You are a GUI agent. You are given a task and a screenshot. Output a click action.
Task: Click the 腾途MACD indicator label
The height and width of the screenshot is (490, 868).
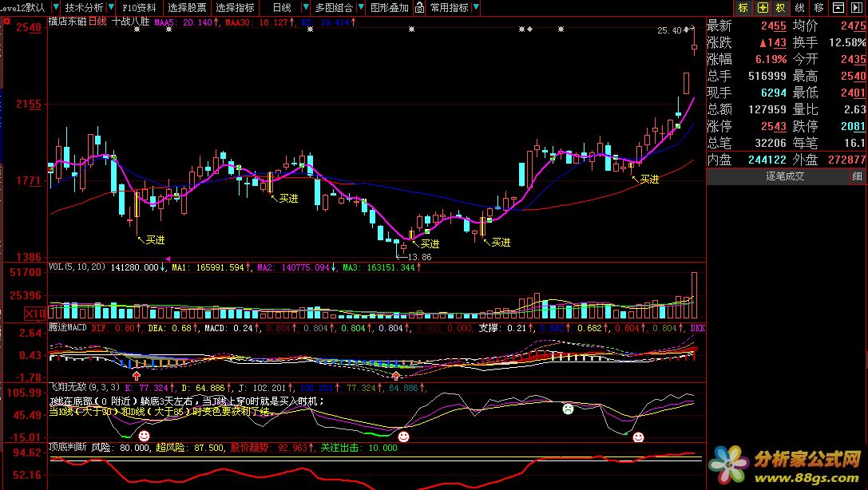(x=68, y=327)
